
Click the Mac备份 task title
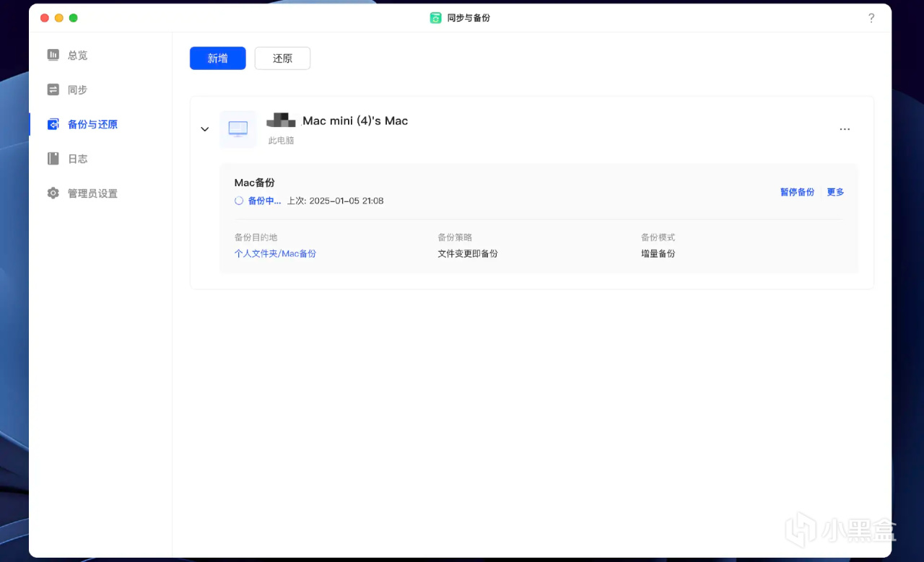254,183
